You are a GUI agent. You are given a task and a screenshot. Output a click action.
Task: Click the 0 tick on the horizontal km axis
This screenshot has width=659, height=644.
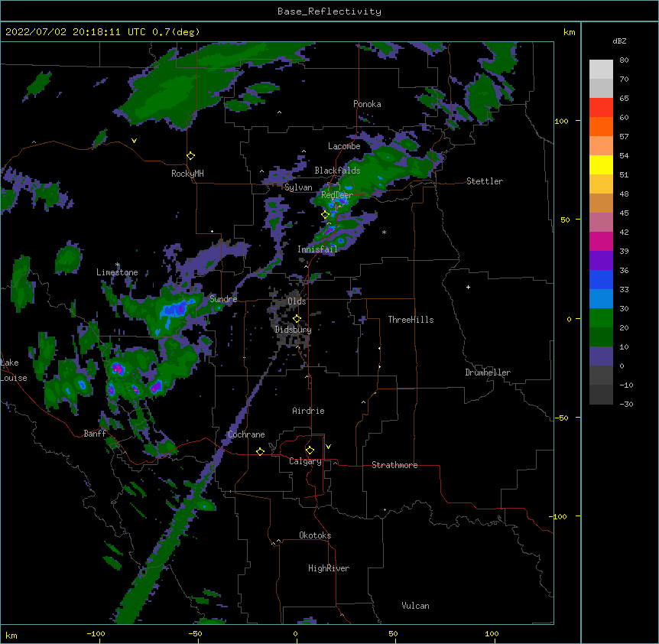[295, 634]
